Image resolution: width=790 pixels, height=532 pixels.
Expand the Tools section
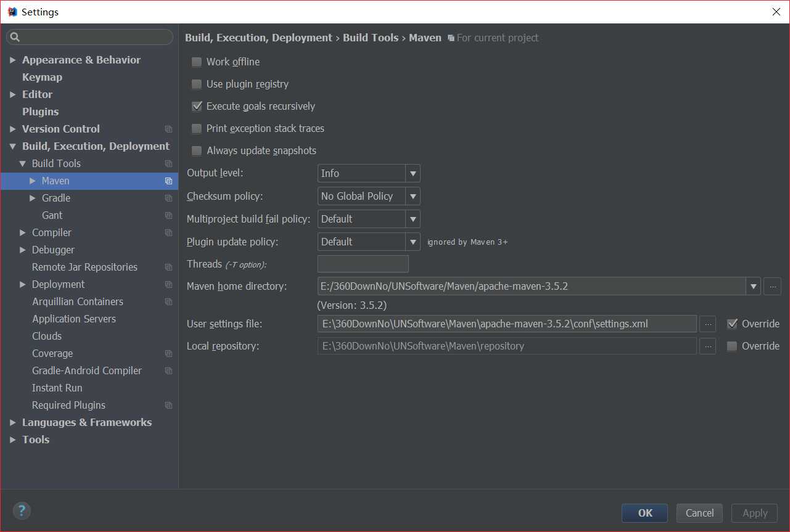[x=13, y=440]
